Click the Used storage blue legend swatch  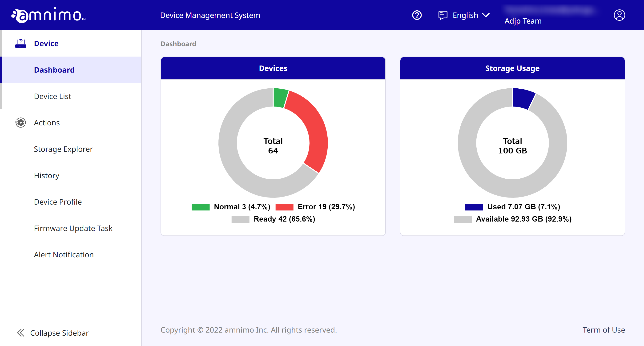pyautogui.click(x=474, y=207)
